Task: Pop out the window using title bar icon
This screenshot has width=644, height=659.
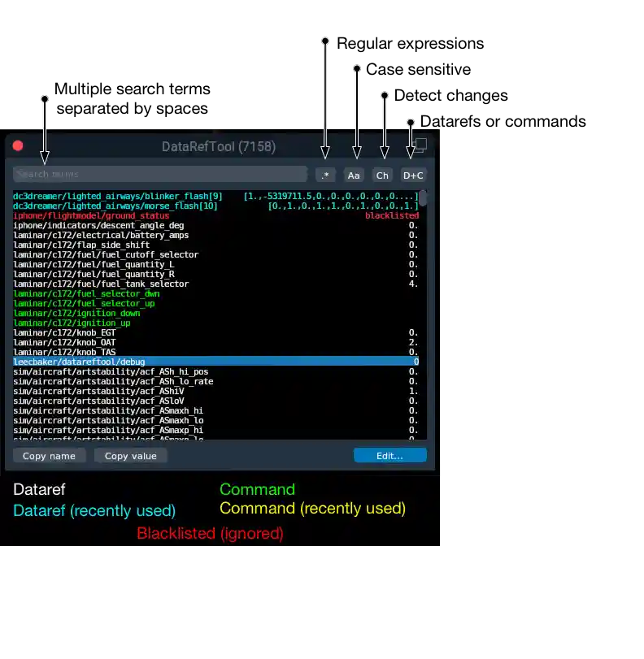Action: [x=420, y=145]
